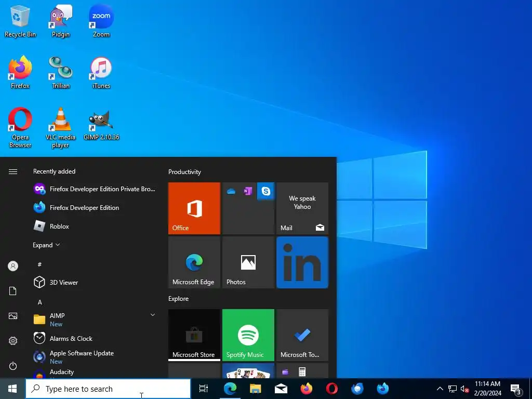Viewport: 532px width, 399px height.
Task: Open the Photos tile
Action: point(248,262)
